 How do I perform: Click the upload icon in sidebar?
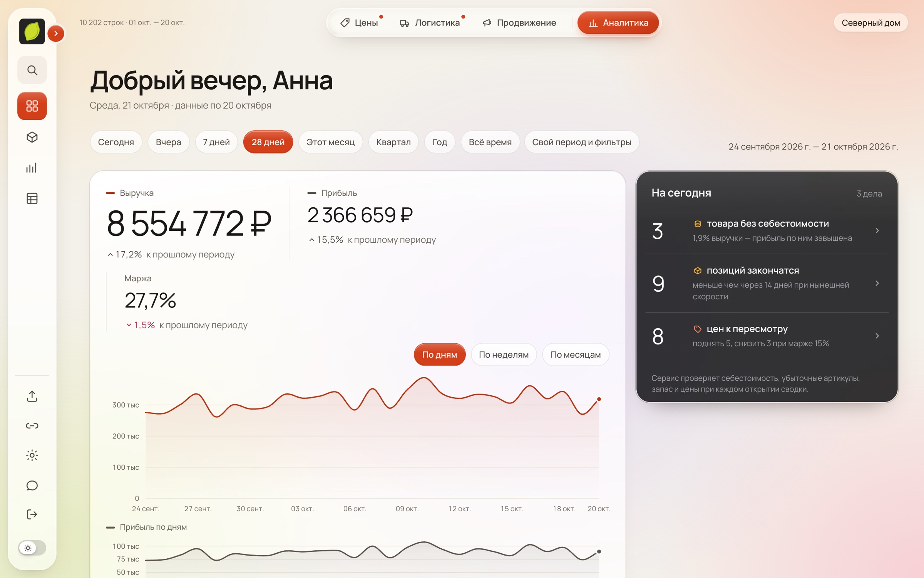[32, 396]
